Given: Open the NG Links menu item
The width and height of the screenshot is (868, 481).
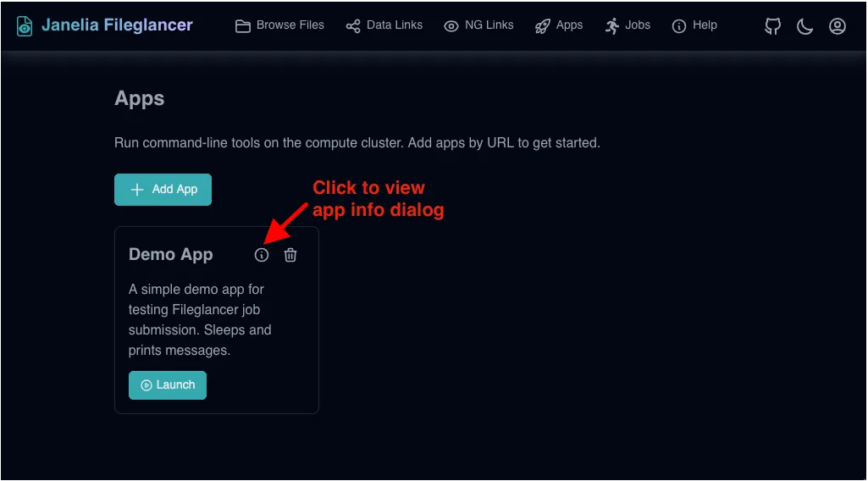Looking at the screenshot, I should (478, 25).
